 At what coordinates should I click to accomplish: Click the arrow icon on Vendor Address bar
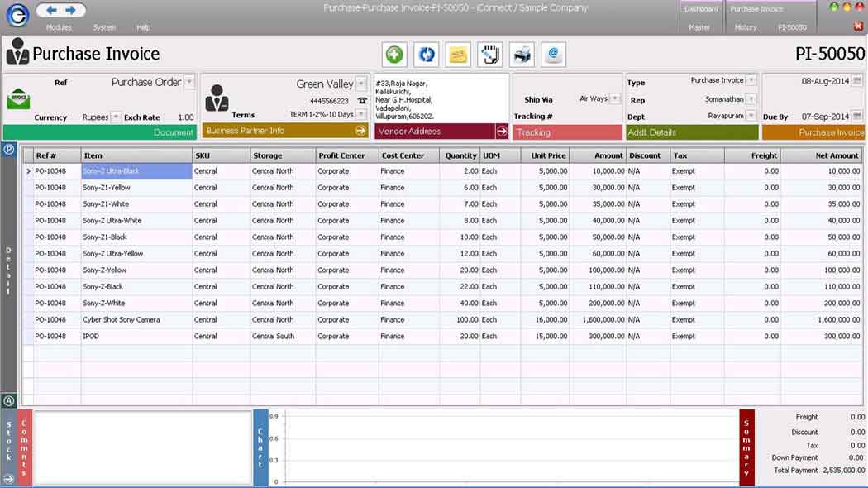coord(502,131)
